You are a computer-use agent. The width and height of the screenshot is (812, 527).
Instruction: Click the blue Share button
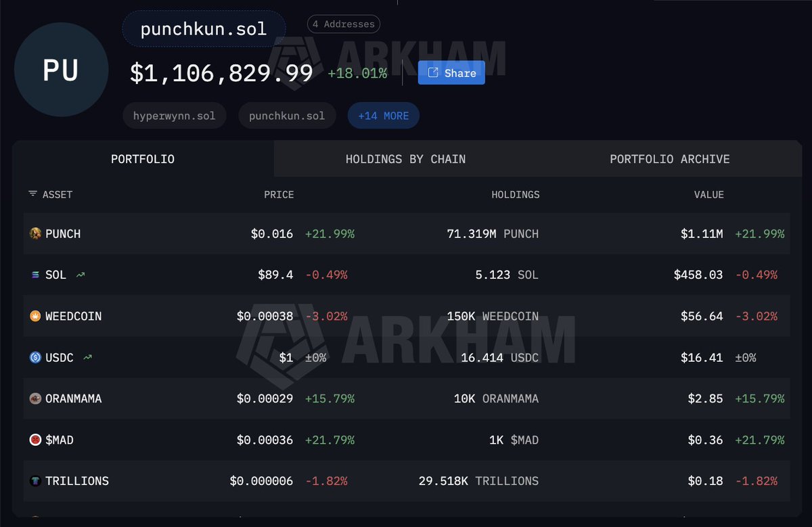coord(451,73)
